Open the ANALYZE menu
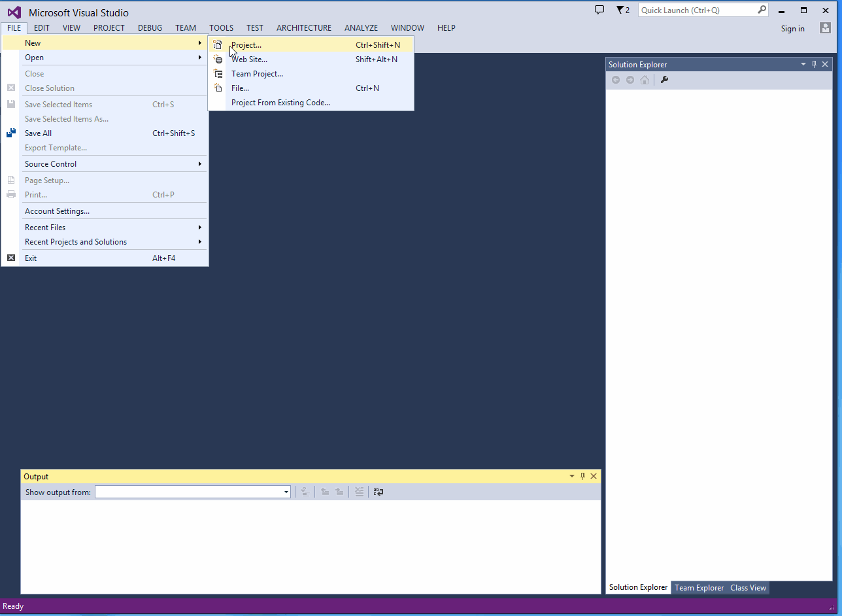Image resolution: width=842 pixels, height=616 pixels. [362, 28]
